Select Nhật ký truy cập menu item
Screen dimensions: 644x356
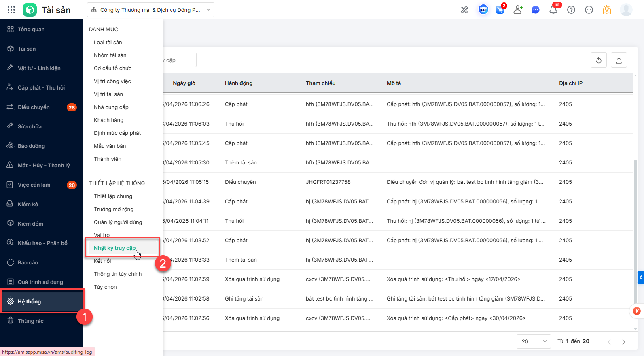(115, 248)
